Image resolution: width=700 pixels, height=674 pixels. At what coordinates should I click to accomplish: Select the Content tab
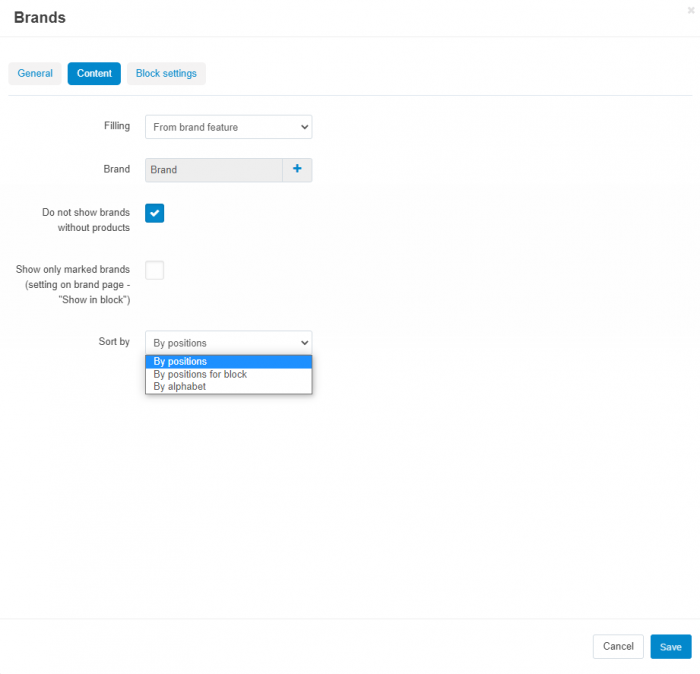(x=94, y=74)
